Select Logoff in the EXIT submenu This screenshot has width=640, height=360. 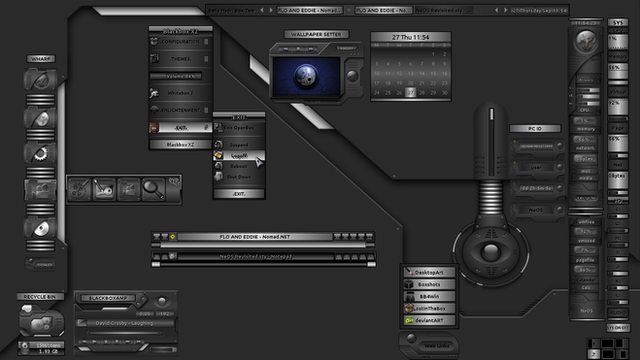tap(239, 156)
